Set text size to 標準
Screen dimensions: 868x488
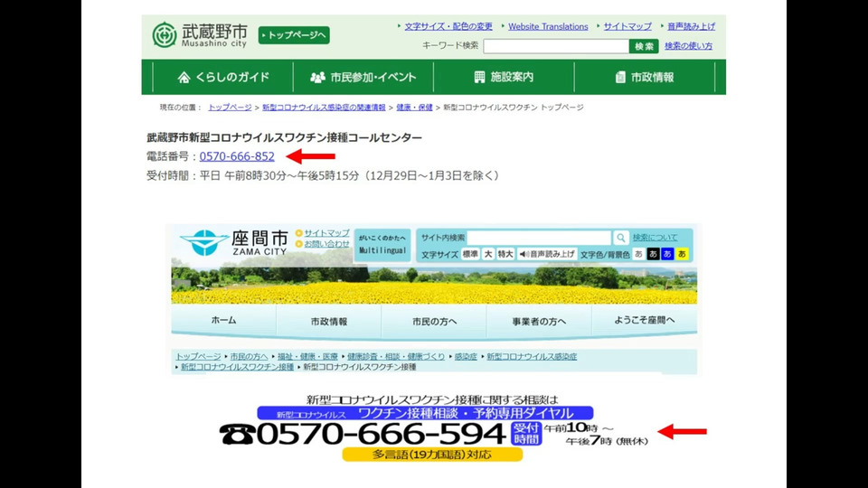(x=470, y=254)
